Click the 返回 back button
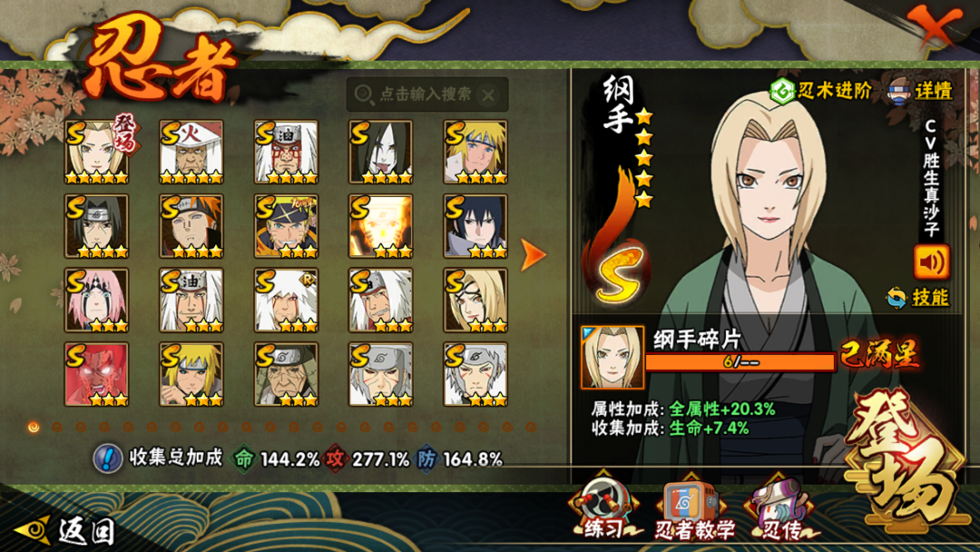This screenshot has height=552, width=980. [x=65, y=530]
